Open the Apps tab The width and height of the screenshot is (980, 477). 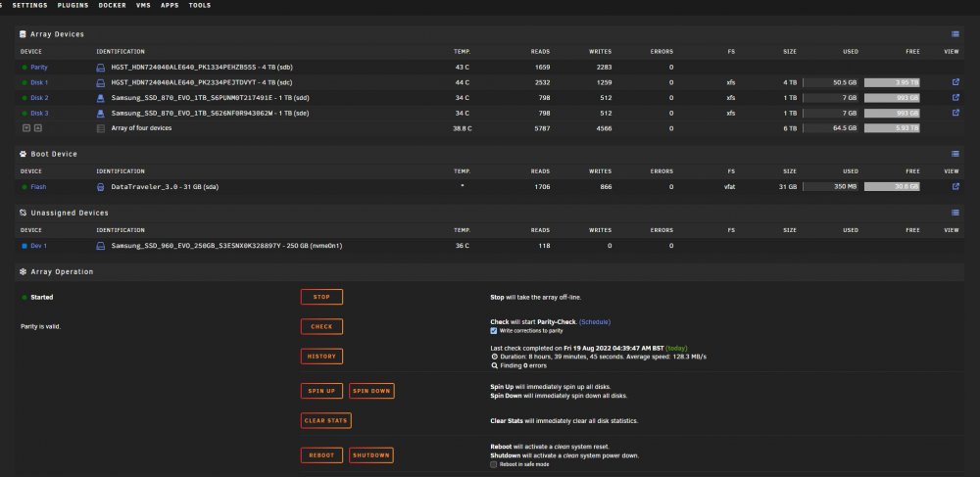tap(170, 6)
